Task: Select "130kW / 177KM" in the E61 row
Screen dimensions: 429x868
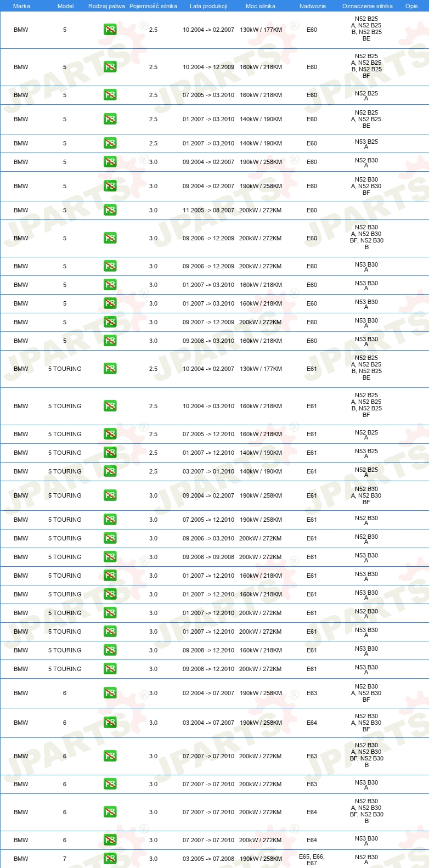Action: (261, 369)
